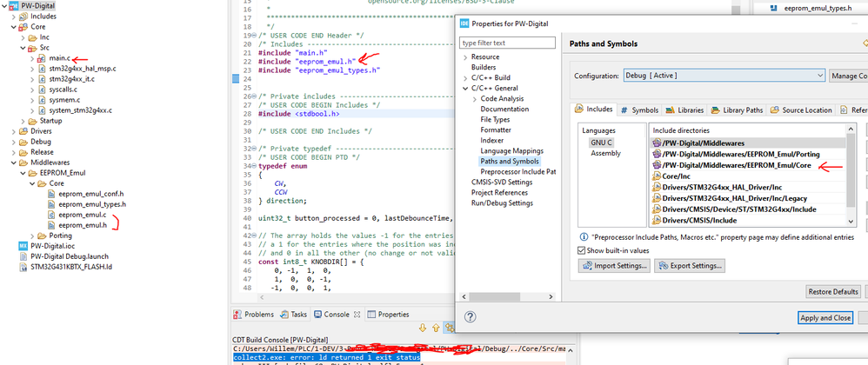Expand the Code Analysis node

tap(474, 98)
